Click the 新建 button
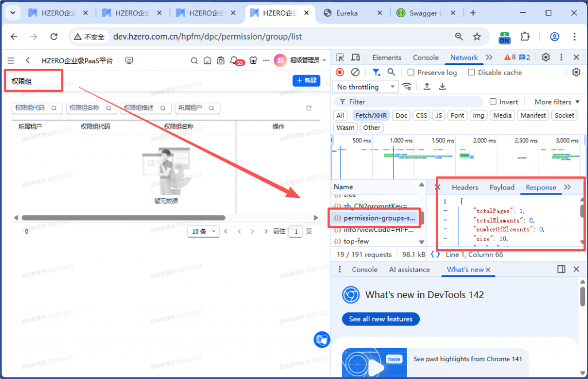This screenshot has height=379, width=588. pyautogui.click(x=307, y=81)
